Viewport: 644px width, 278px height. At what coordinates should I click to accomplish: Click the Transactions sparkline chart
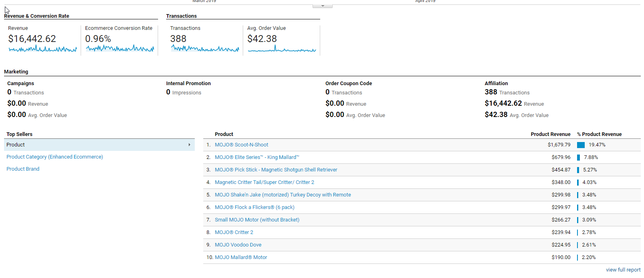coord(205,49)
